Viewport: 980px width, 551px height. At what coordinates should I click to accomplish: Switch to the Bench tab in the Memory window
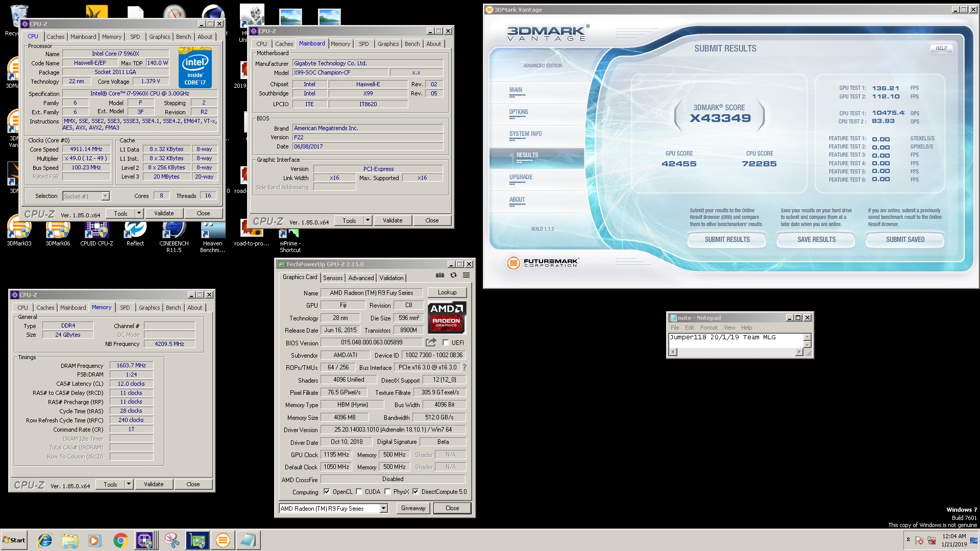pos(174,308)
